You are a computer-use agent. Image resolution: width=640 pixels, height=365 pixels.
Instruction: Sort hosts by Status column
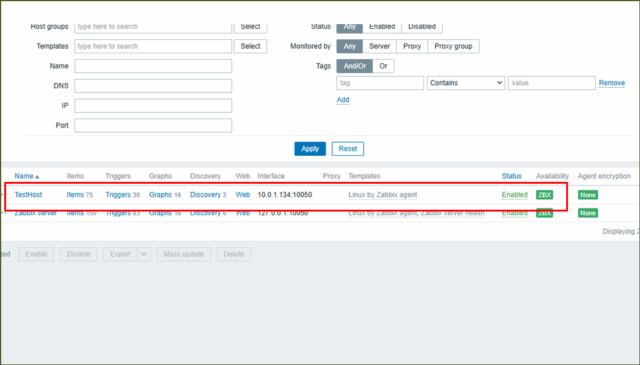click(511, 176)
